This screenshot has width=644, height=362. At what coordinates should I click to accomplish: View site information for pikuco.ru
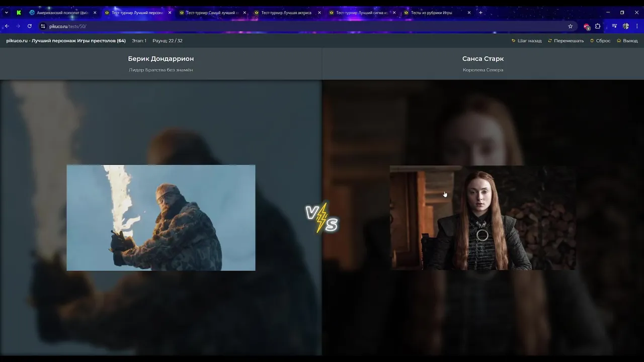point(43,26)
